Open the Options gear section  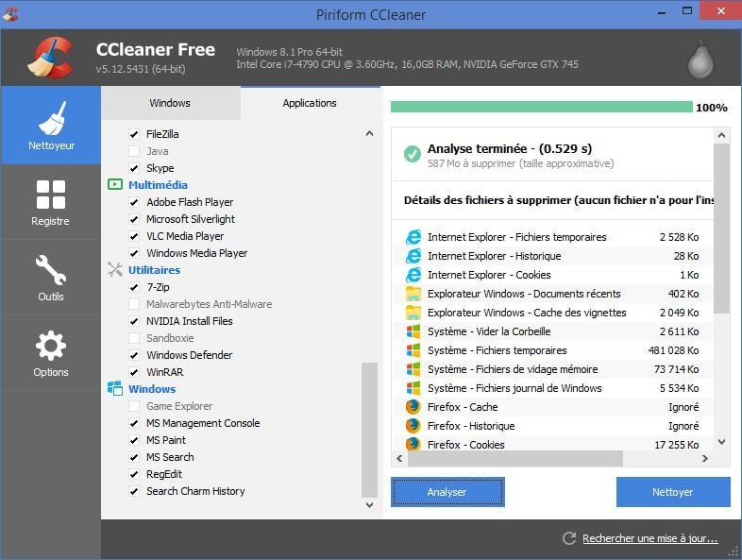[x=51, y=353]
